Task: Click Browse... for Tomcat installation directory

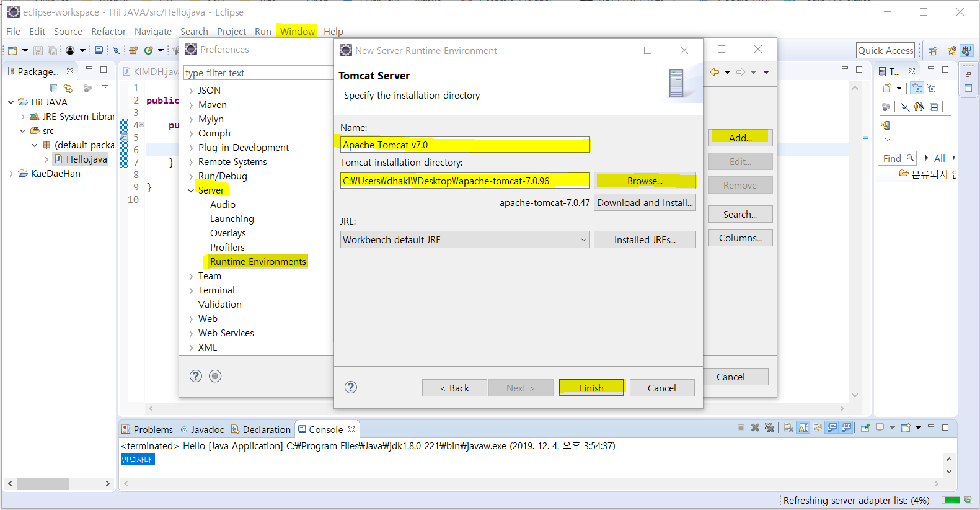Action: point(645,181)
